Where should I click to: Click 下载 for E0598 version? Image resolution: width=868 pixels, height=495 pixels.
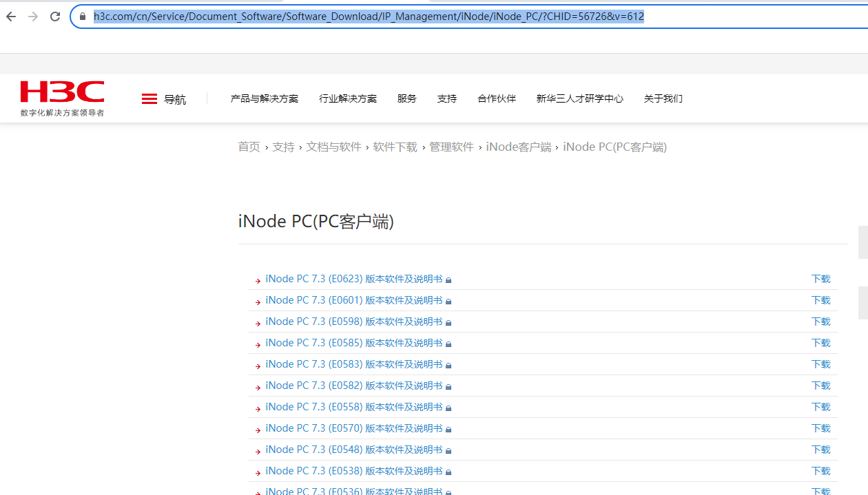(x=820, y=322)
